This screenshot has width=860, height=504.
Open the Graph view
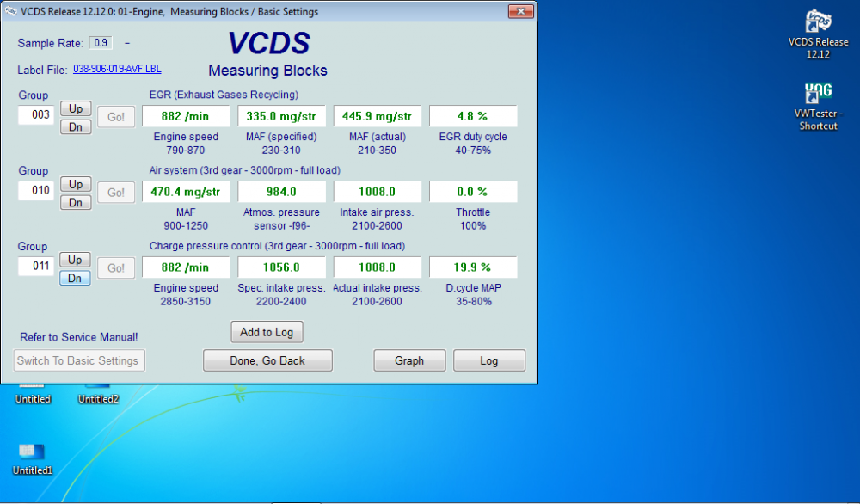[x=409, y=360]
